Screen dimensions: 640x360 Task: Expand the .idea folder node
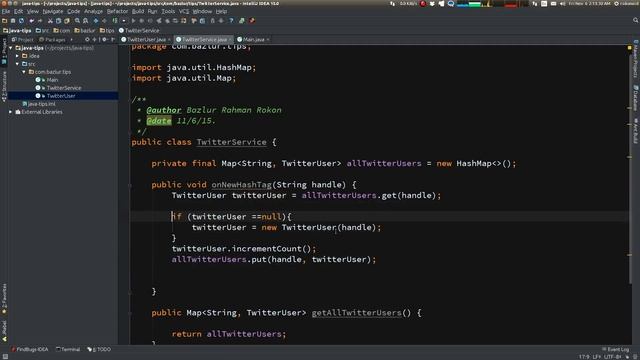(x=18, y=56)
